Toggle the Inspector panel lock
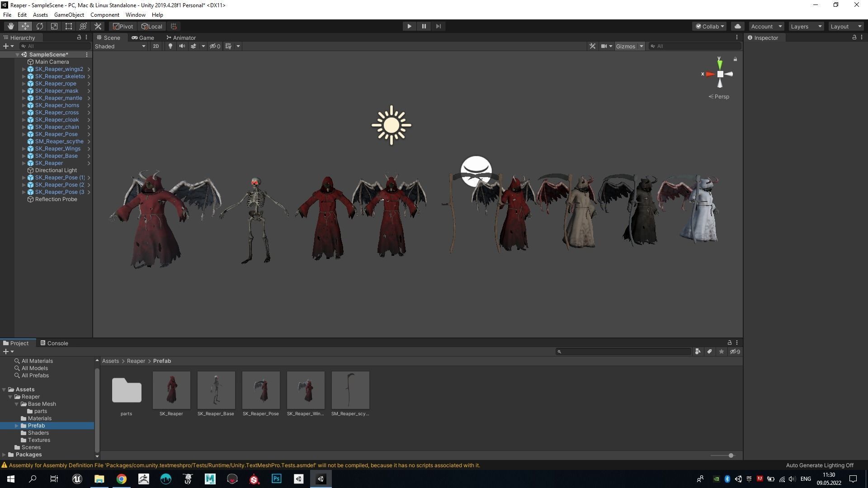Screen dimensions: 868x488 [854, 38]
